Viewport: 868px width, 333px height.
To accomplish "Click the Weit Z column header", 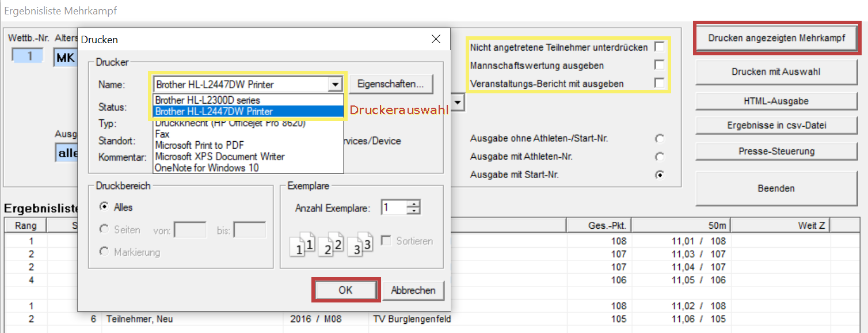I will (781, 225).
